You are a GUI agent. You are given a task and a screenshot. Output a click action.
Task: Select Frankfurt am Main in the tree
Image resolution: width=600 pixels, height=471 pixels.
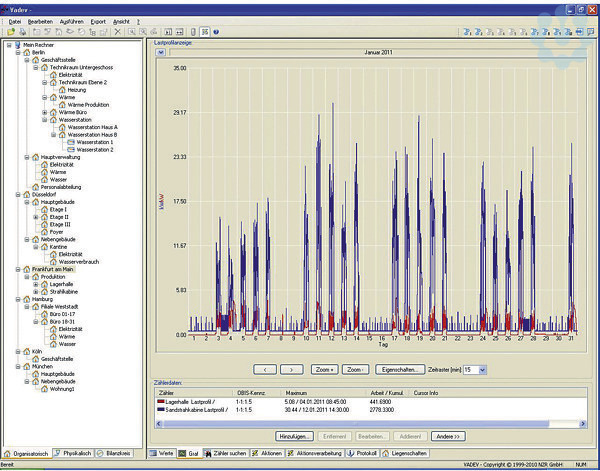(x=55, y=269)
